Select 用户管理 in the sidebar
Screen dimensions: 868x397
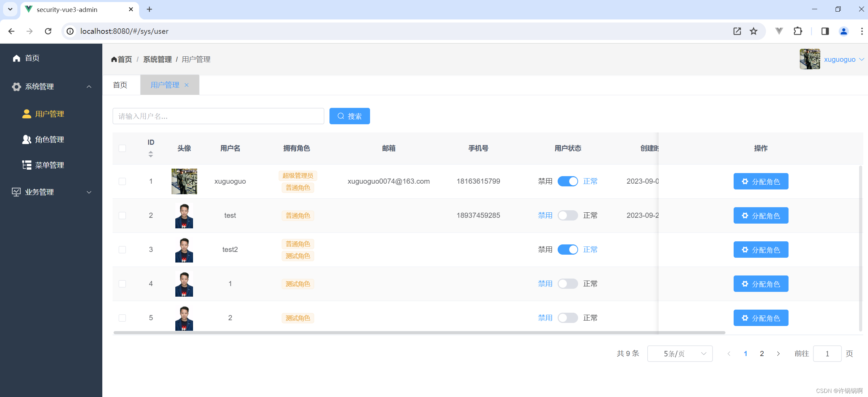point(51,114)
